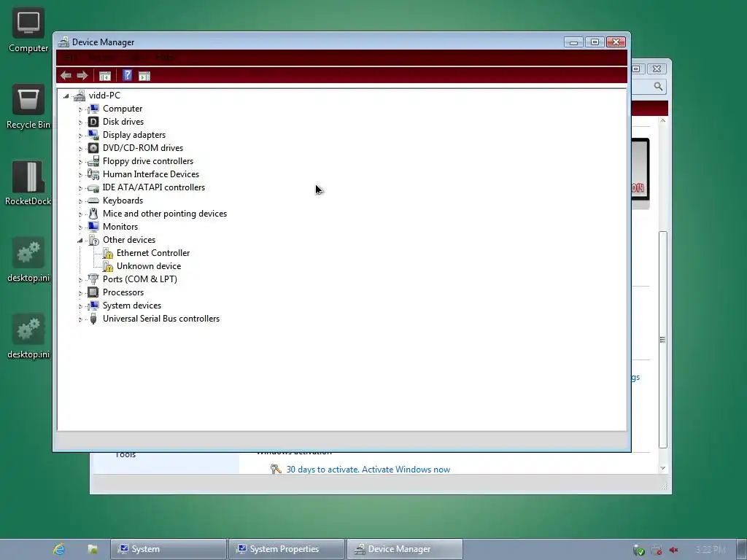Click the Disk drives category icon
The image size is (747, 560).
pos(93,122)
